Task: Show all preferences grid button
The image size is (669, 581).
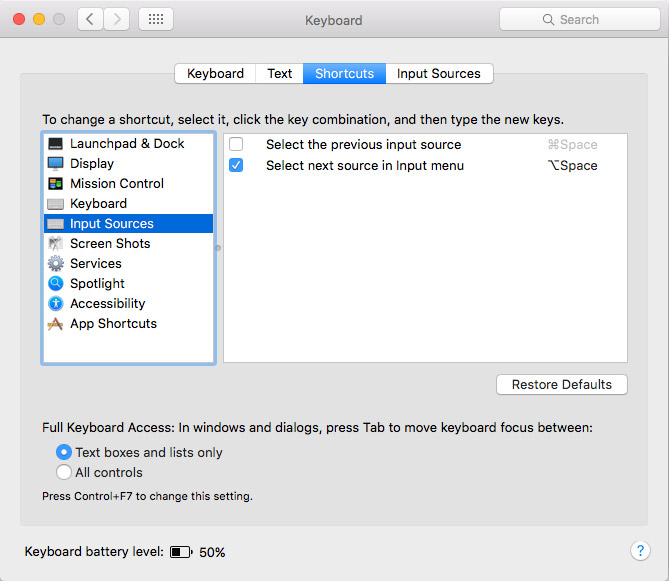Action: 156,19
